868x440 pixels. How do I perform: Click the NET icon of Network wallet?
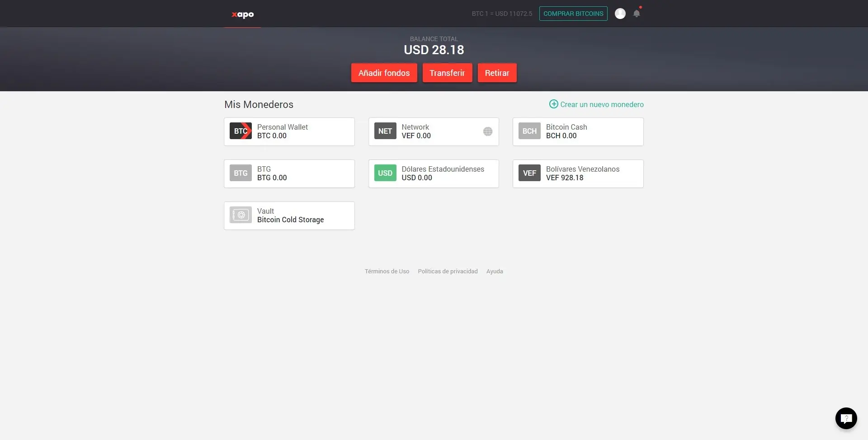(385, 131)
